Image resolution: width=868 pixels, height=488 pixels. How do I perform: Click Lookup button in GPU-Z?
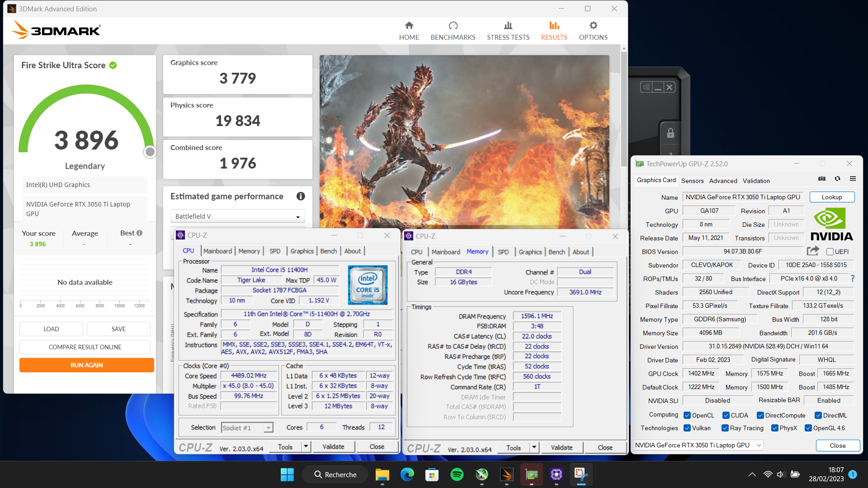[832, 197]
